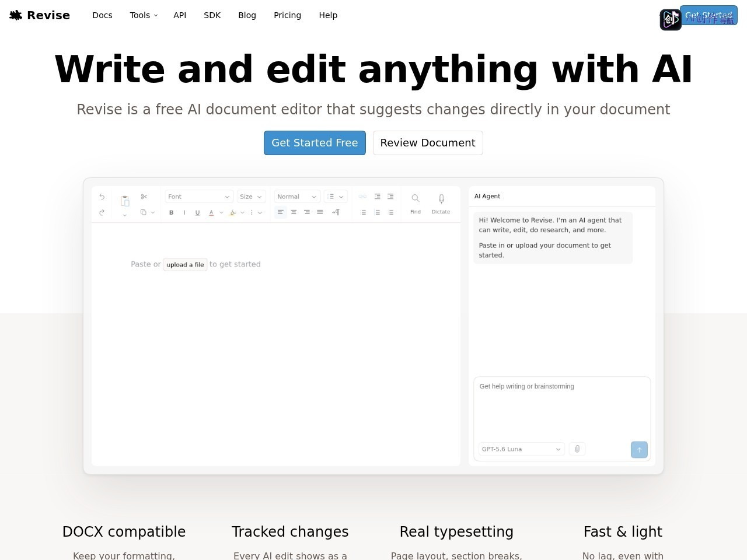This screenshot has height=560, width=747.
Task: Click the 'AI Agent' panel title
Action: pos(487,197)
